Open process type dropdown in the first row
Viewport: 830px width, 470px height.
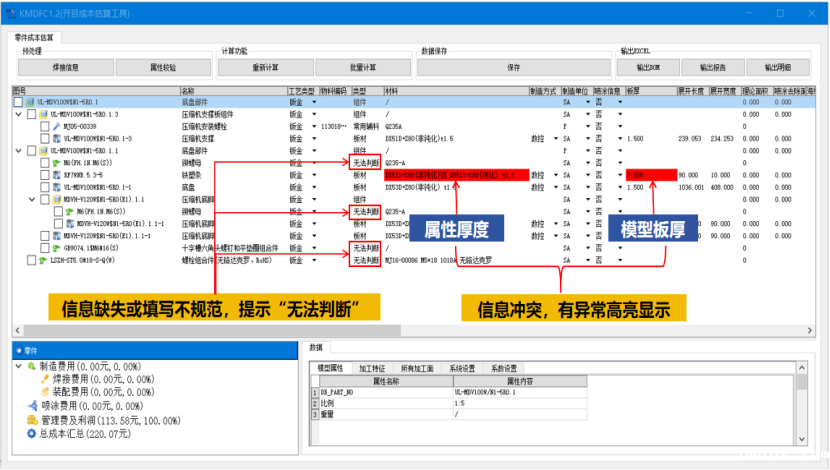tap(314, 102)
